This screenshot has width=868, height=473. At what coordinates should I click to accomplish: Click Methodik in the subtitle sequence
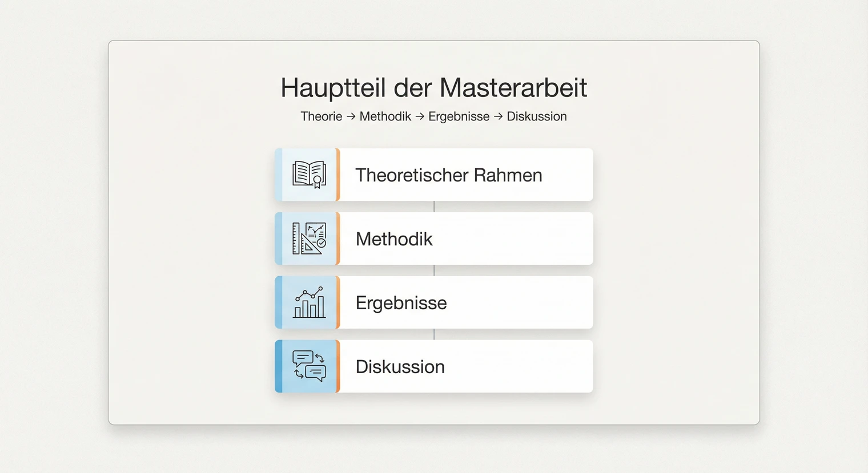(385, 116)
